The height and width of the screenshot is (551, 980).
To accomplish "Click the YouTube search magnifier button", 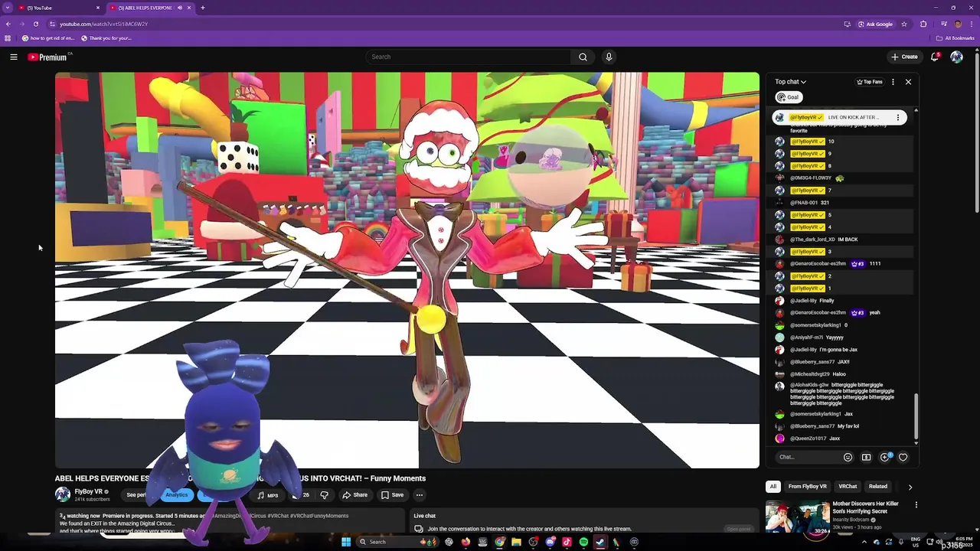I will click(x=583, y=57).
